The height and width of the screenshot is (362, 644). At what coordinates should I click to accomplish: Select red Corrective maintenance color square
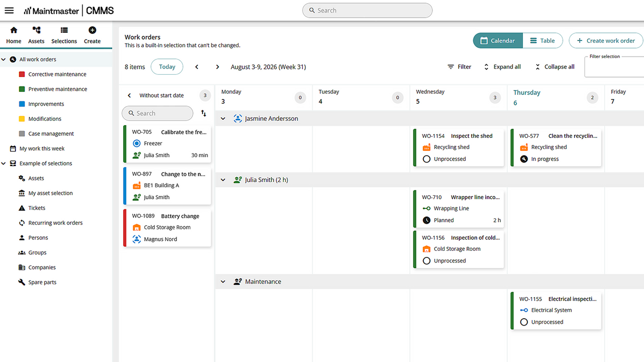[22, 74]
